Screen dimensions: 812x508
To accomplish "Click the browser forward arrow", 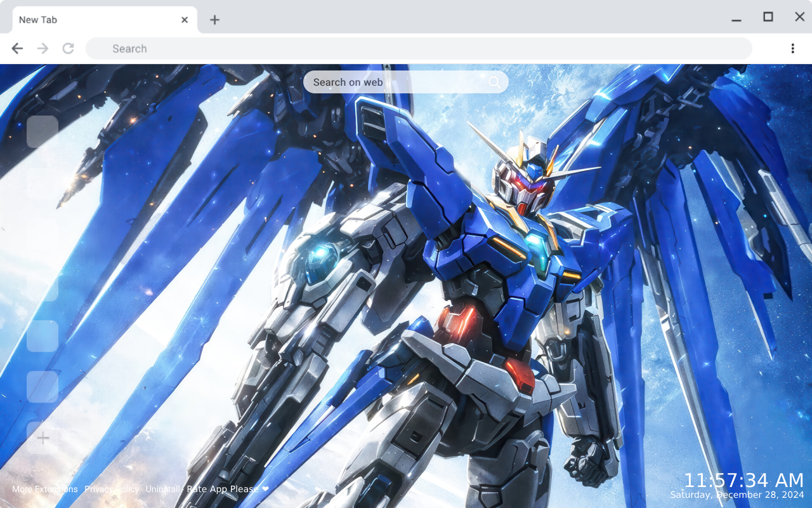I will pyautogui.click(x=43, y=48).
